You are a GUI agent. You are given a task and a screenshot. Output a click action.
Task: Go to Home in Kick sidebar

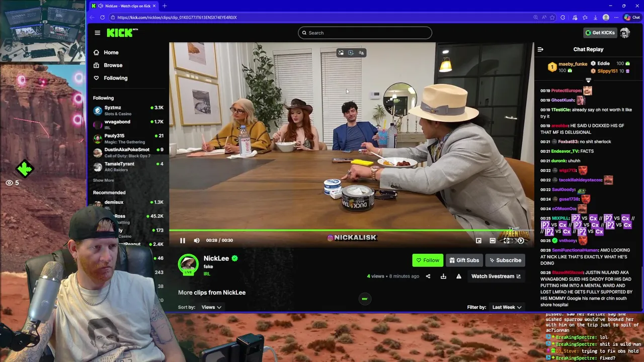point(111,52)
